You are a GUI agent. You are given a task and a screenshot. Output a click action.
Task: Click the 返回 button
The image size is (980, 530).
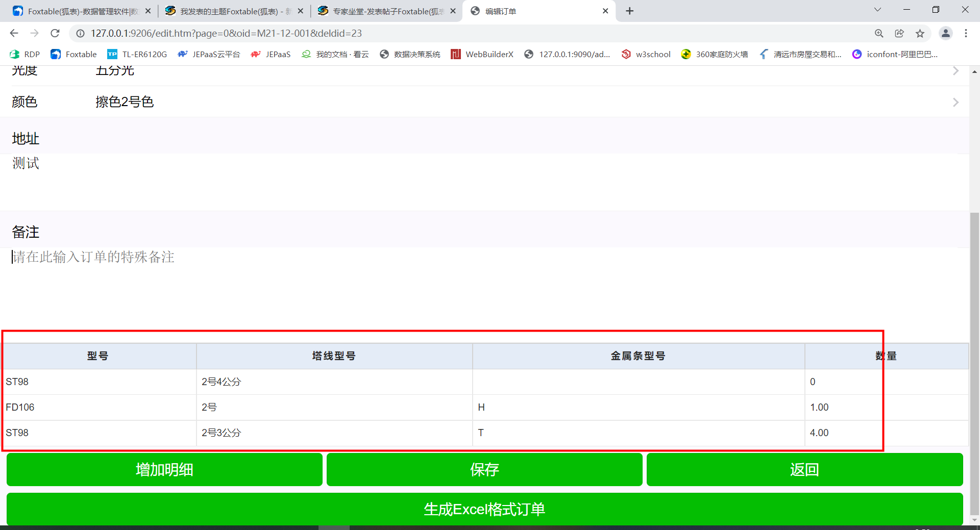(804, 469)
